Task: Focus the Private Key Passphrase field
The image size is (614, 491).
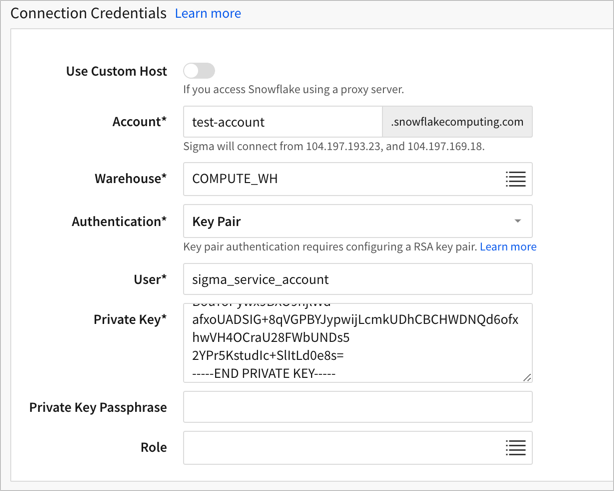Action: tap(358, 407)
